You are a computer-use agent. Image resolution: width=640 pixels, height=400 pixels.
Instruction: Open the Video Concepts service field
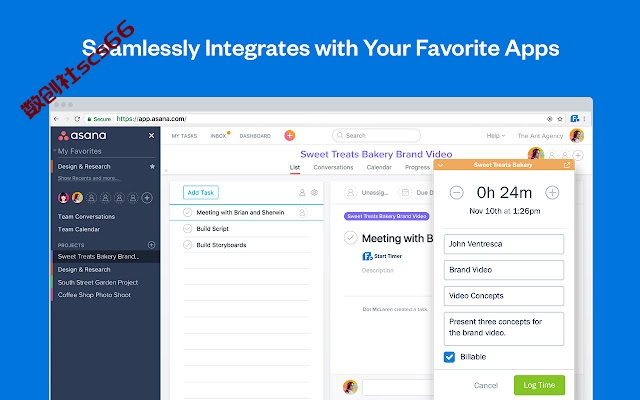(x=504, y=296)
